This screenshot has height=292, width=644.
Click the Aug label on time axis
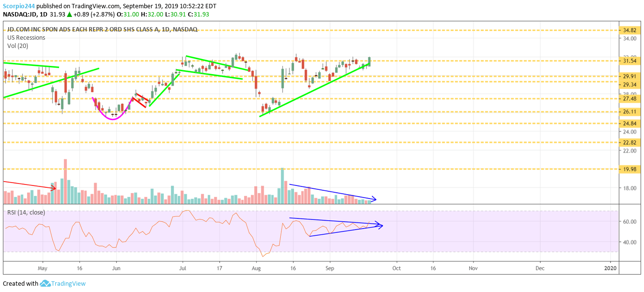click(x=256, y=268)
